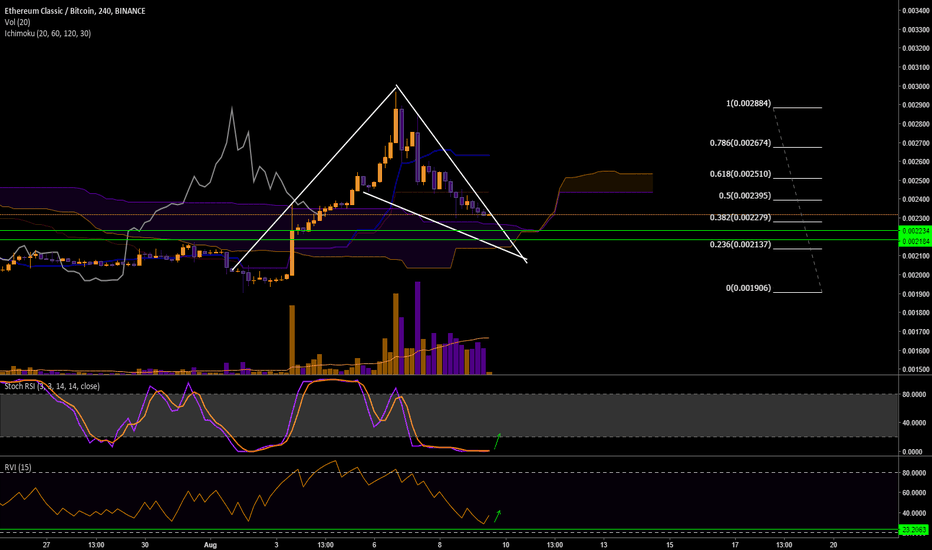The height and width of the screenshot is (550, 932).
Task: Select the Stoch RSI indicator label
Action: pyautogui.click(x=52, y=386)
